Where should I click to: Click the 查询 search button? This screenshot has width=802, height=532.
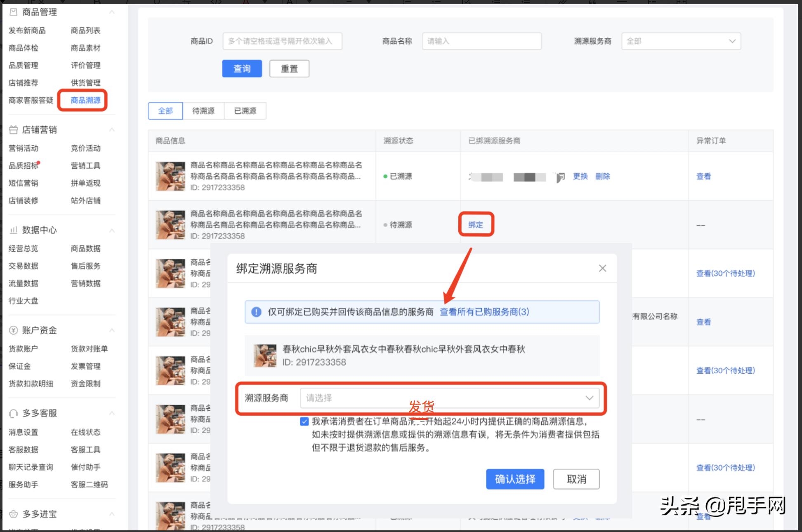(242, 68)
